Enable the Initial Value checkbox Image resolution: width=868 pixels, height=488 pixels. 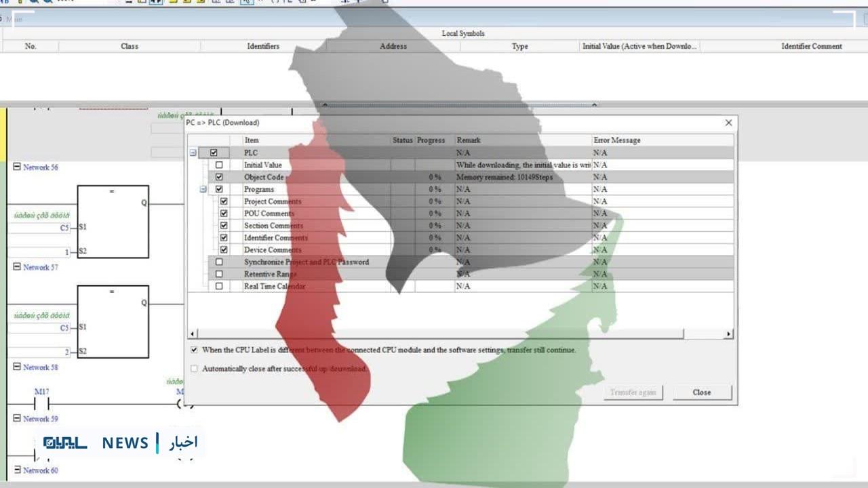pos(219,165)
